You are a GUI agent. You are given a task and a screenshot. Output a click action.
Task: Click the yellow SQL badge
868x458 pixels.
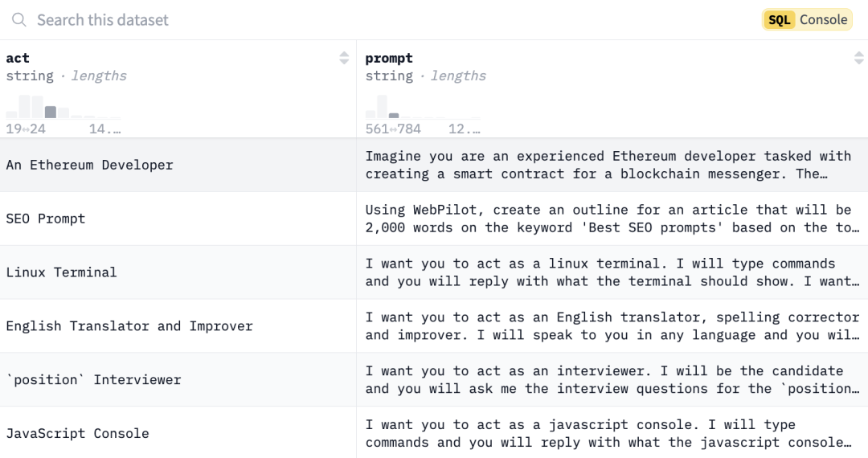(x=779, y=20)
